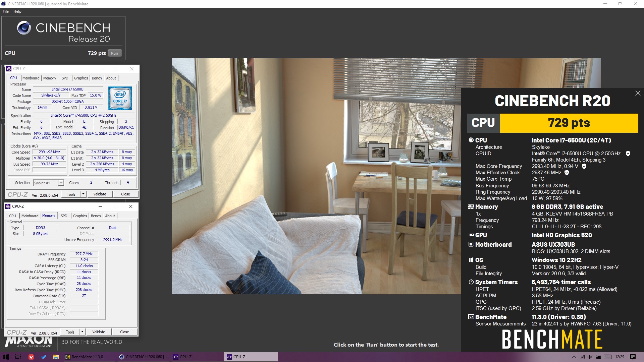The height and width of the screenshot is (362, 644).
Task: Open Graphics tab in lower CPU-Z window
Action: [x=80, y=216]
